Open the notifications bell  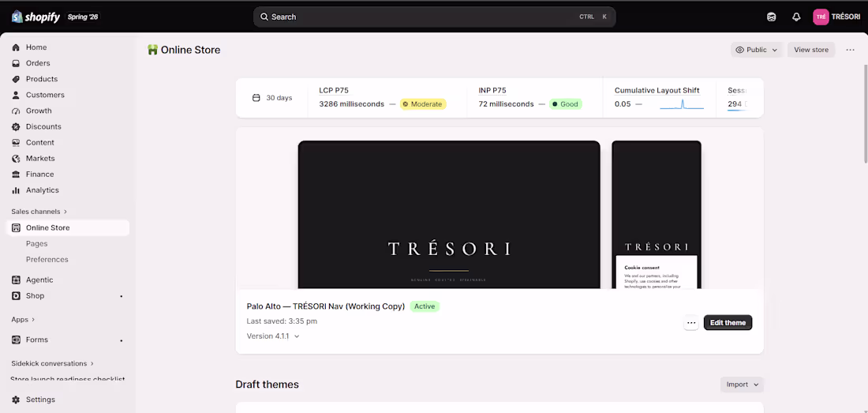796,17
